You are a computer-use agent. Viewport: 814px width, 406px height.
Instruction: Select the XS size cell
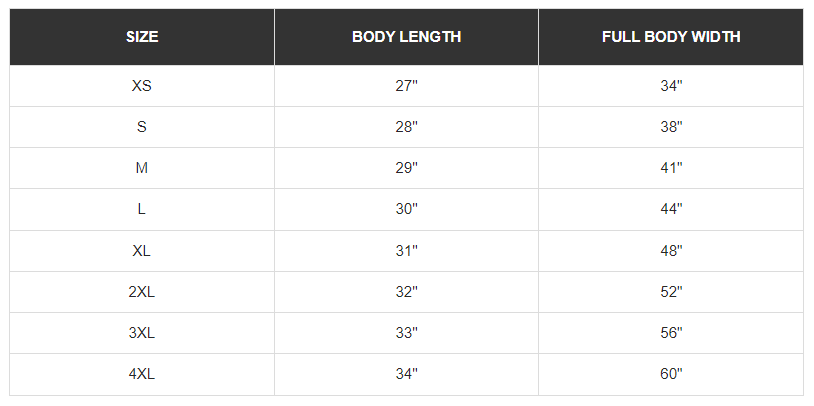click(142, 86)
